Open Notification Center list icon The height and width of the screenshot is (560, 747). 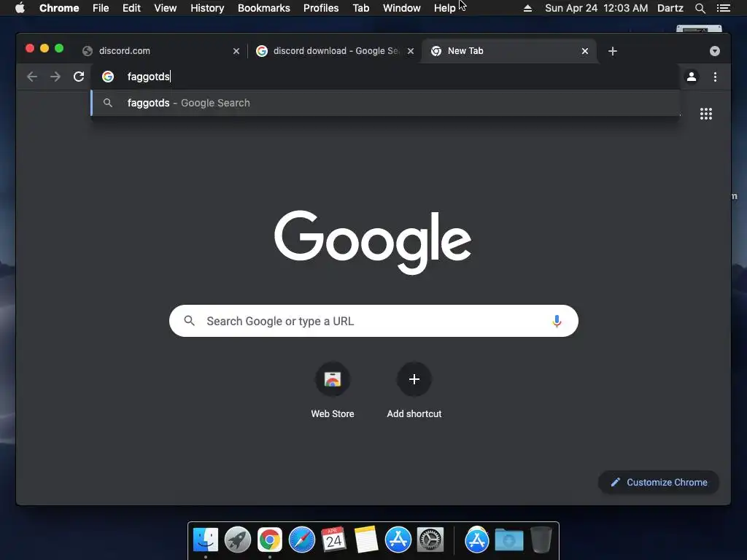tap(723, 8)
